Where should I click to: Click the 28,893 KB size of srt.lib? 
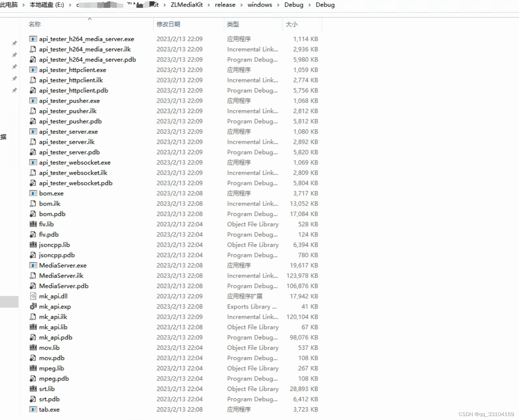[304, 389]
